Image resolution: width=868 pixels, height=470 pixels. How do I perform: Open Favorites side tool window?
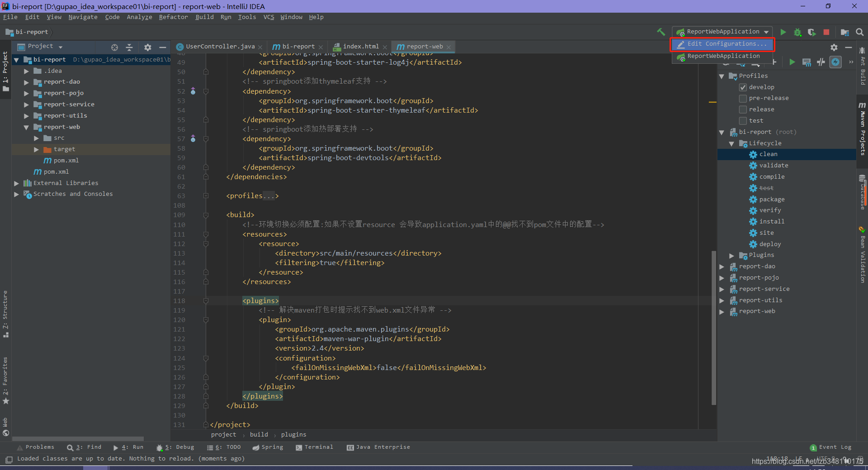5,380
